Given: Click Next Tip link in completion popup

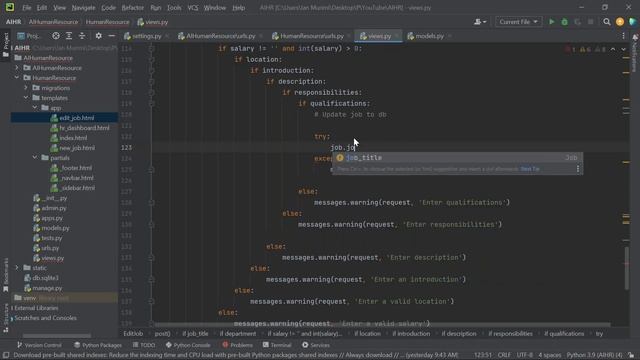Looking at the screenshot, I should coord(530,169).
